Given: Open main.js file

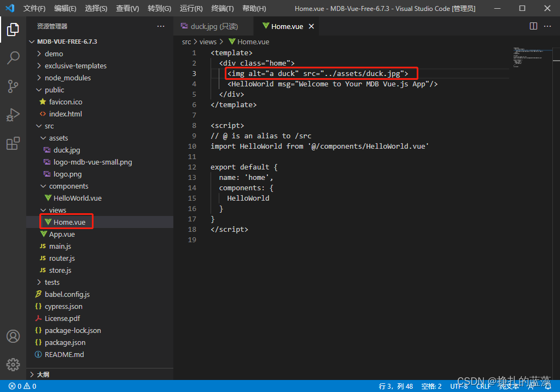Looking at the screenshot, I should (x=60, y=247).
